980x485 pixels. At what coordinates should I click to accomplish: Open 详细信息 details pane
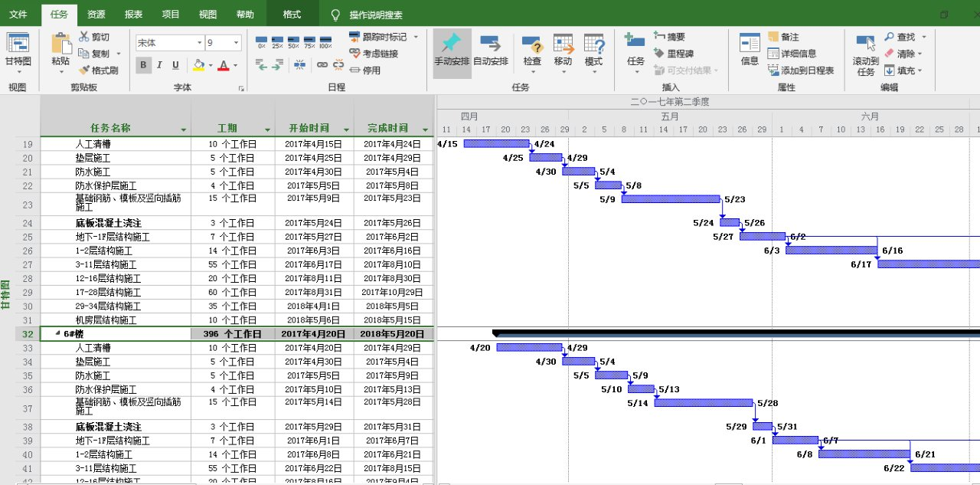pyautogui.click(x=792, y=54)
